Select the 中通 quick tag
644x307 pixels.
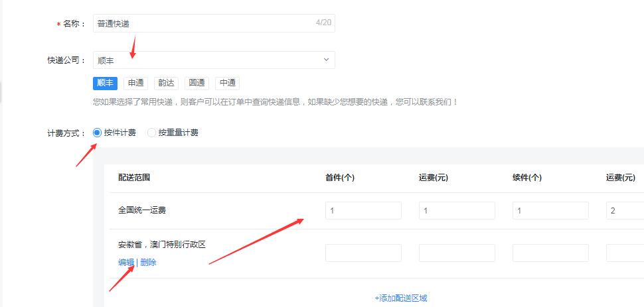[x=227, y=84]
